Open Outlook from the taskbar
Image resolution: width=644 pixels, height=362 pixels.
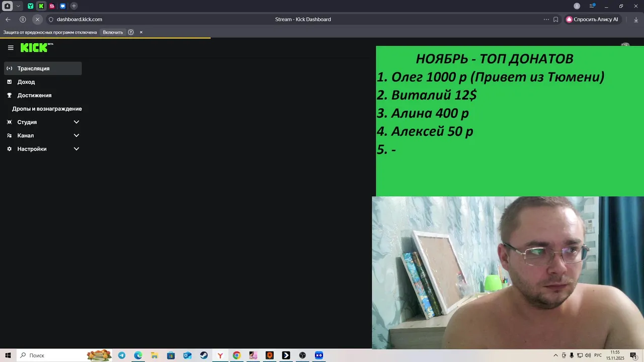point(187,355)
